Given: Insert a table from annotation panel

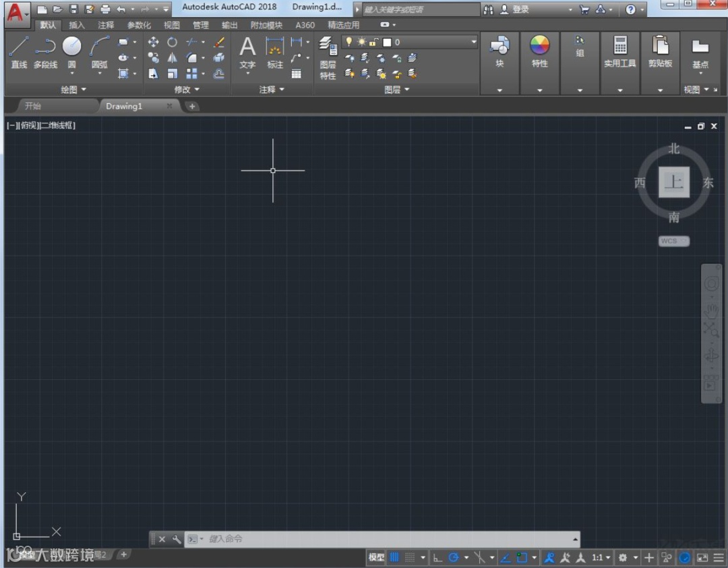Looking at the screenshot, I should [x=296, y=74].
